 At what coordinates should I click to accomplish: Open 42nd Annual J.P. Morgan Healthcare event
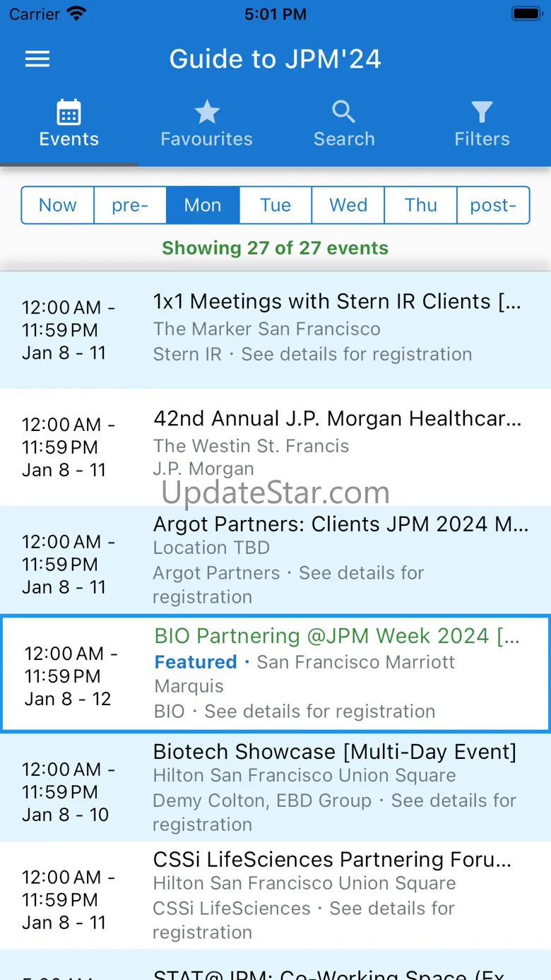337,420
